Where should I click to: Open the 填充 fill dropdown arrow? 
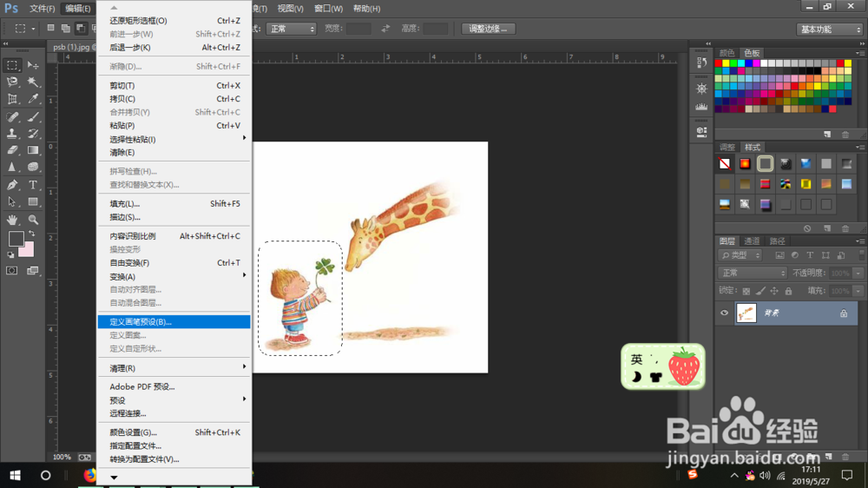click(x=858, y=291)
